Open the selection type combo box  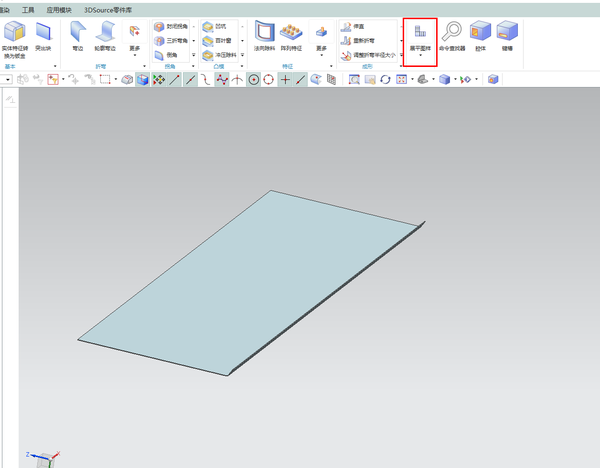tap(6, 80)
